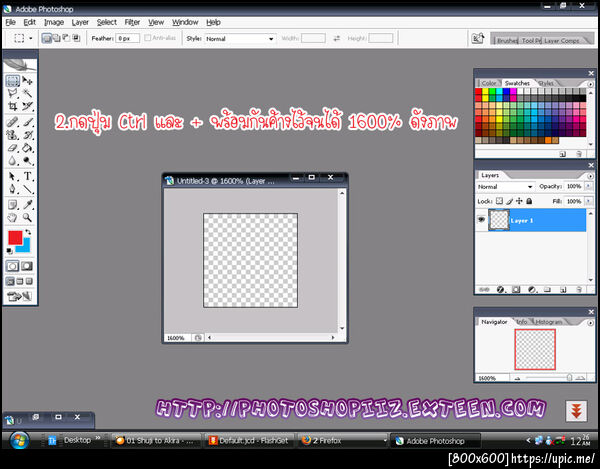Select the Pen tool
The image size is (600, 469).
[13, 189]
